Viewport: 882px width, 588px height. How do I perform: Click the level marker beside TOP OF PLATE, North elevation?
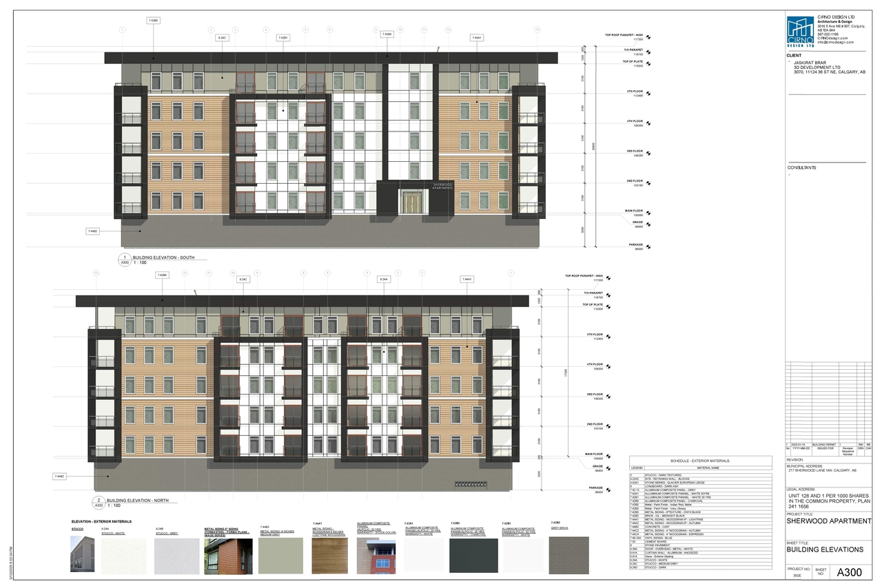[x=608, y=306]
